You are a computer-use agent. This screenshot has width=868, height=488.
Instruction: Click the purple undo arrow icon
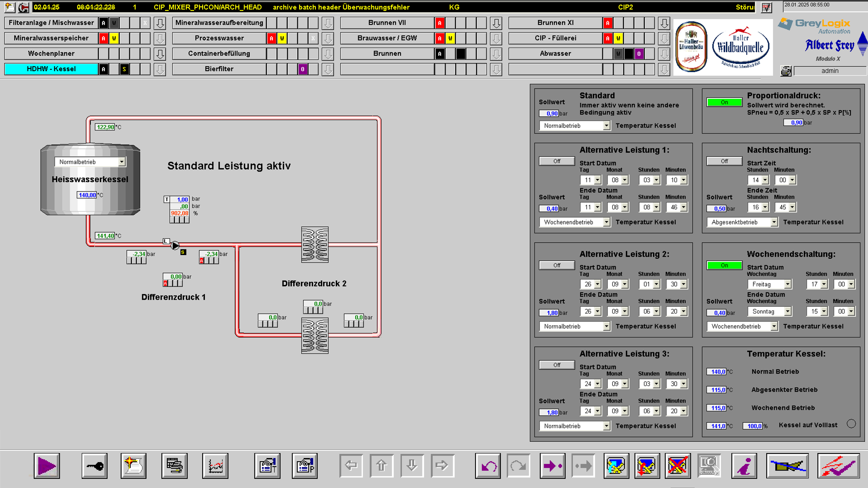tap(488, 466)
